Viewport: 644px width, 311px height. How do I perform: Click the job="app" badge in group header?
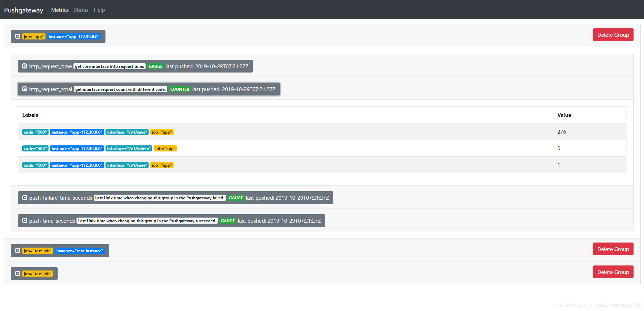(x=34, y=37)
